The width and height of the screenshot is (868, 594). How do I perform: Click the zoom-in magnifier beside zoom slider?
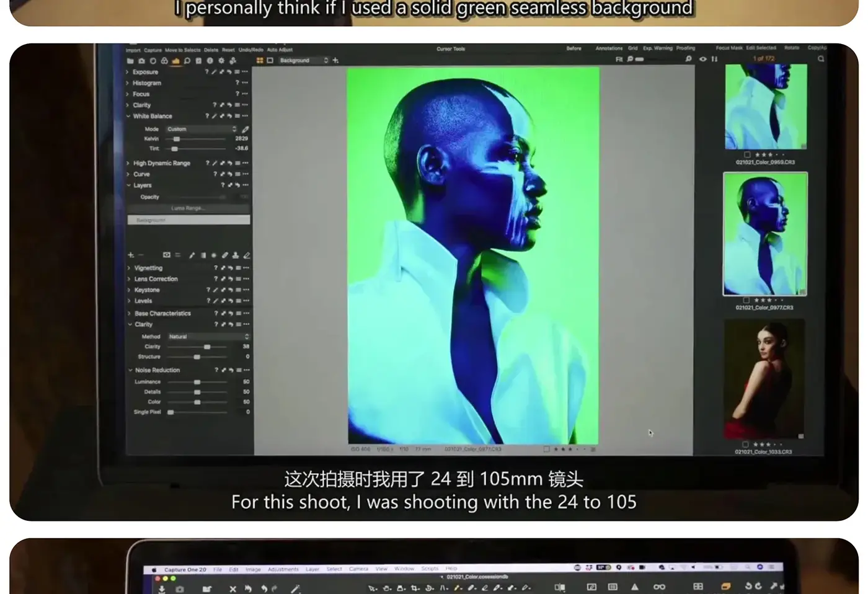pos(688,59)
